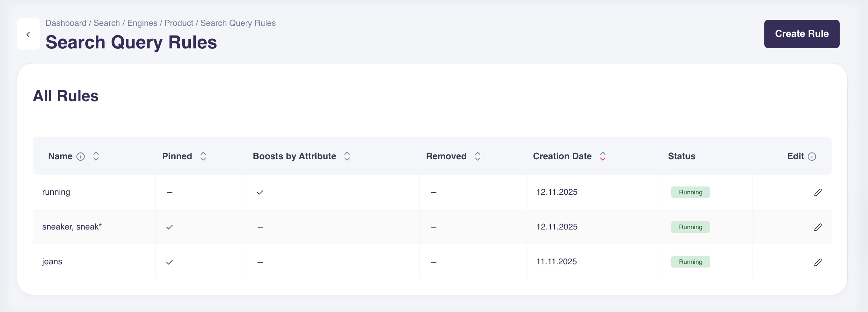Open edit for the 'jeans' rule
This screenshot has height=312, width=868.
point(818,263)
